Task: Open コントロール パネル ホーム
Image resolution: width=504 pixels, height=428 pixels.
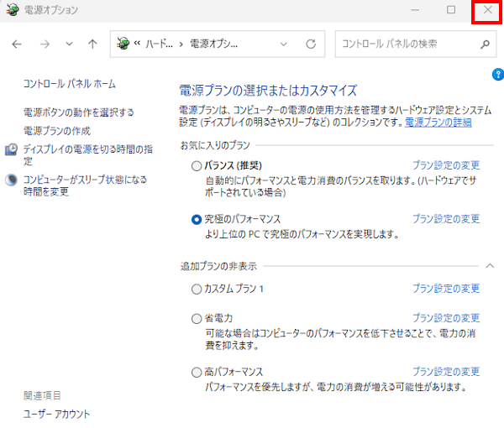Action: [x=69, y=84]
